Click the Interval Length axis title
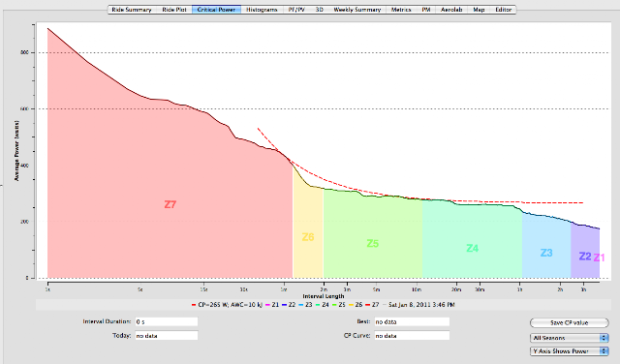 pyautogui.click(x=324, y=296)
